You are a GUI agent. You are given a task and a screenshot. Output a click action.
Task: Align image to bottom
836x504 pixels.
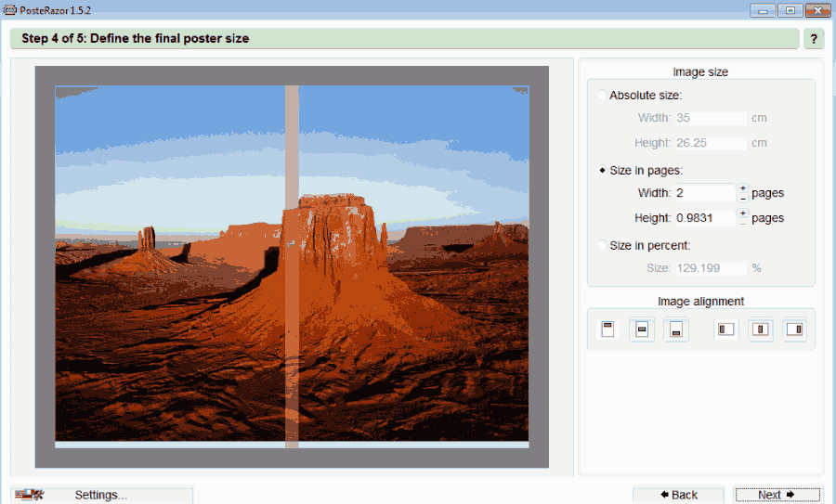click(x=675, y=330)
